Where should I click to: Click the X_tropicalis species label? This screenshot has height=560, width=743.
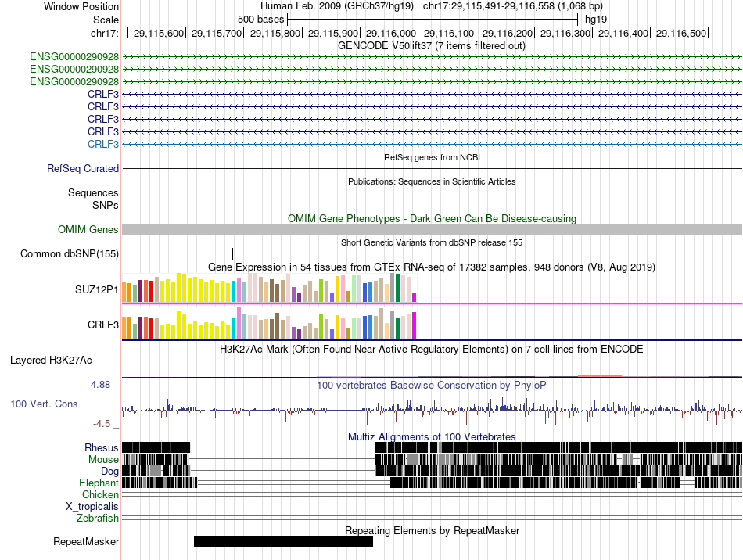pyautogui.click(x=92, y=507)
